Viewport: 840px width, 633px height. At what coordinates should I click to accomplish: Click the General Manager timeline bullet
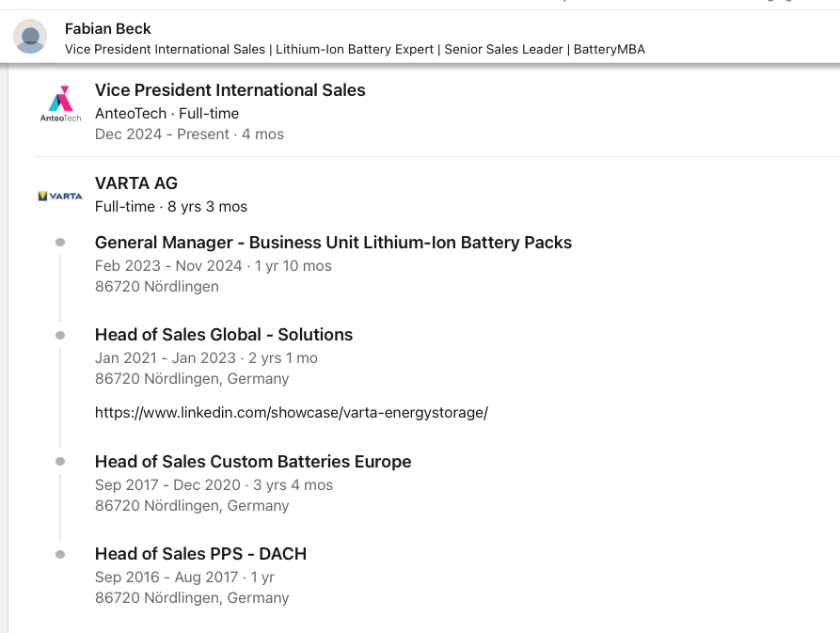pos(60,243)
